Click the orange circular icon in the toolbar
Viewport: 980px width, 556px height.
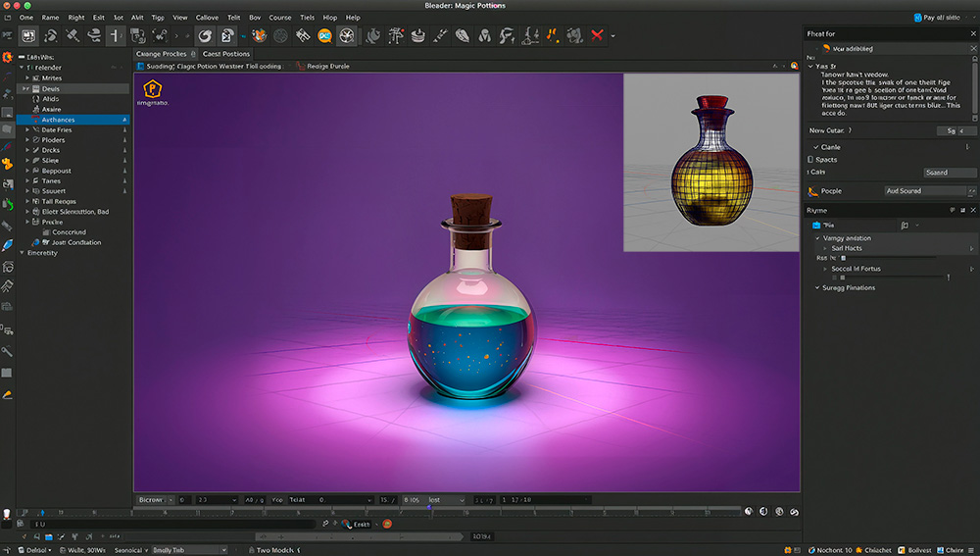[324, 35]
